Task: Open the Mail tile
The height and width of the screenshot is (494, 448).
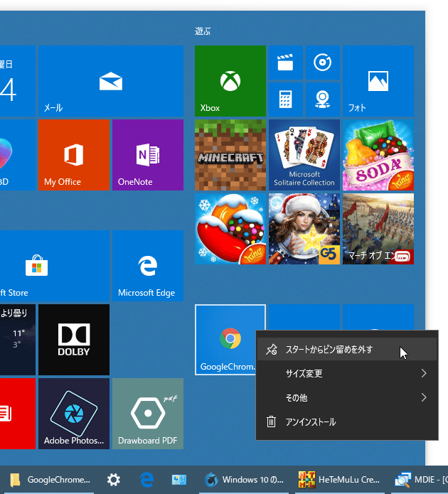Action: [x=111, y=81]
